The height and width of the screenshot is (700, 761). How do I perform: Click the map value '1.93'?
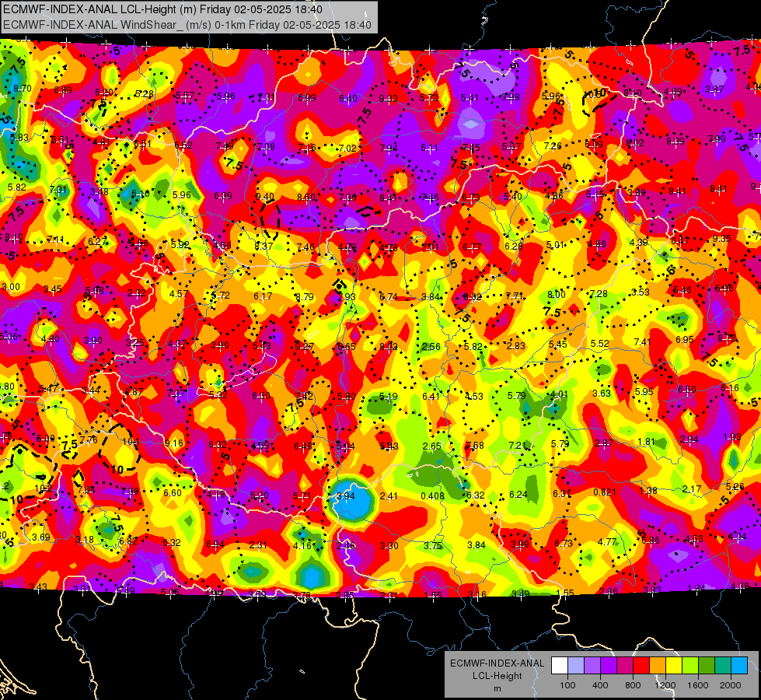click(x=732, y=436)
